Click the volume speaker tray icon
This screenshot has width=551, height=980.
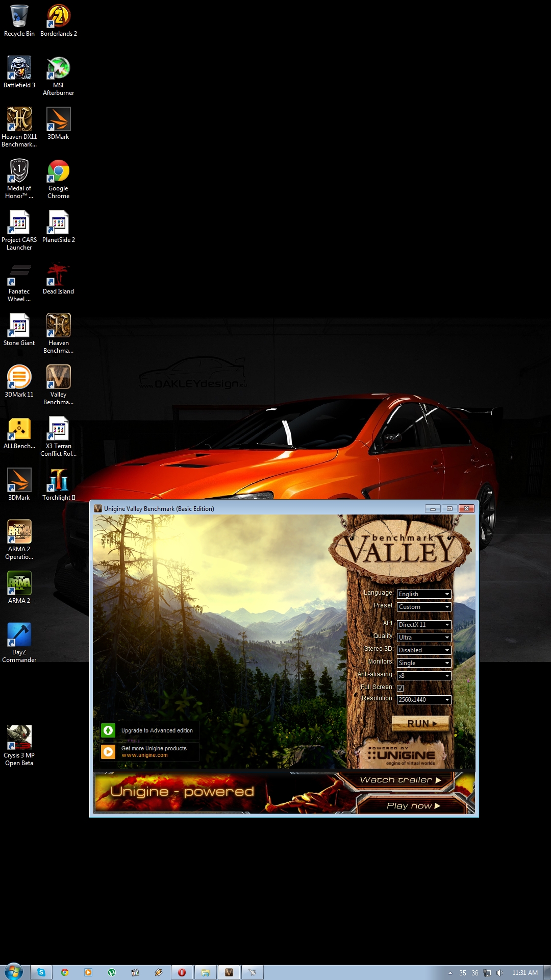point(499,973)
